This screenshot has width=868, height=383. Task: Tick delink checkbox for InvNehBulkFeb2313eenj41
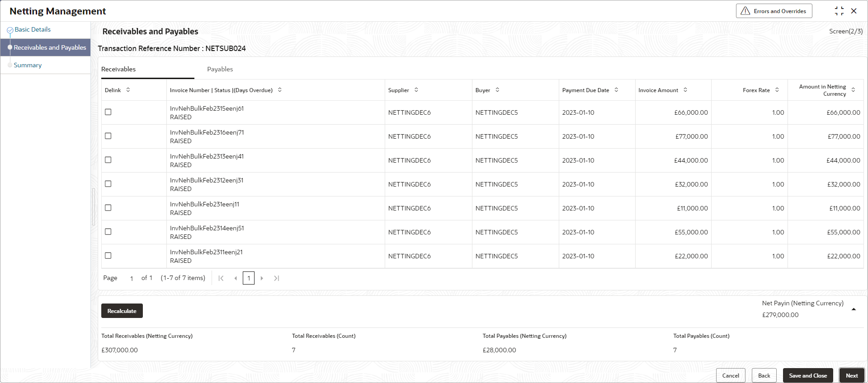[x=108, y=160]
